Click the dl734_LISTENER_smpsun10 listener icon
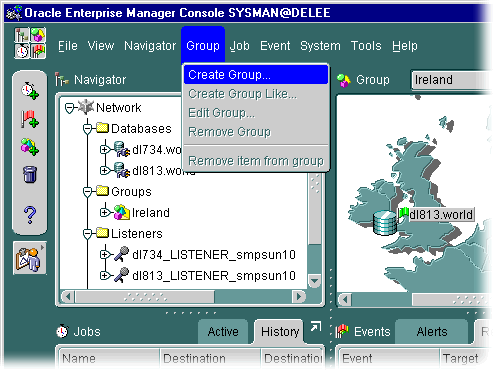This screenshot has height=375, width=498. tap(121, 254)
